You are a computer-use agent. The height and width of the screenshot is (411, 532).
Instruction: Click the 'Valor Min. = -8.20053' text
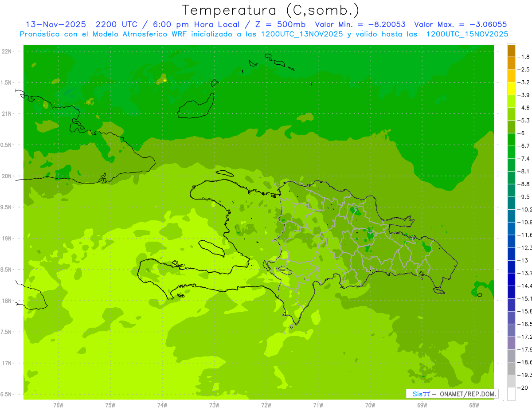(360, 24)
